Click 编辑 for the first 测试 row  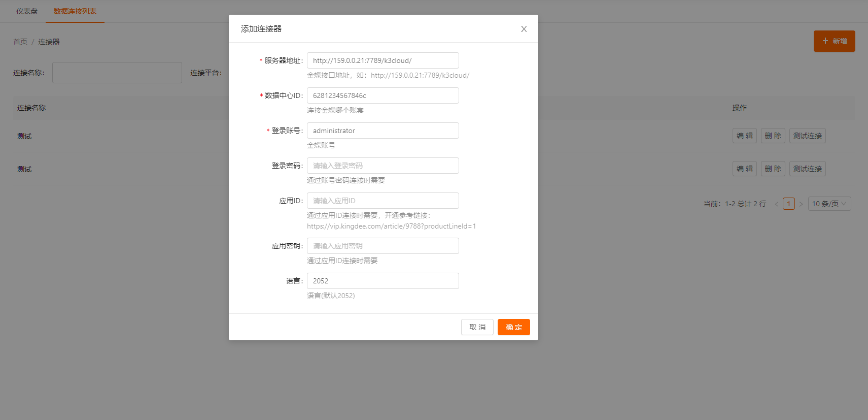[744, 136]
